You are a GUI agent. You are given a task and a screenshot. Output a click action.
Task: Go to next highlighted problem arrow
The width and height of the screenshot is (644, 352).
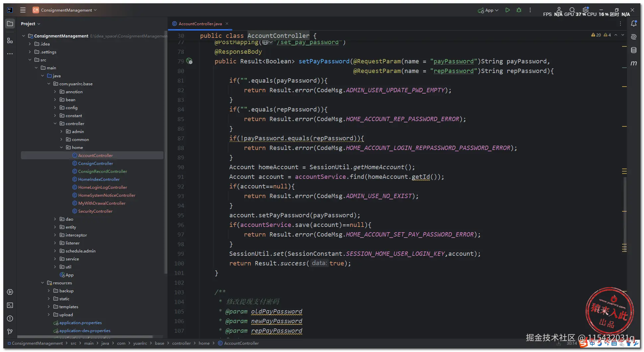[623, 35]
